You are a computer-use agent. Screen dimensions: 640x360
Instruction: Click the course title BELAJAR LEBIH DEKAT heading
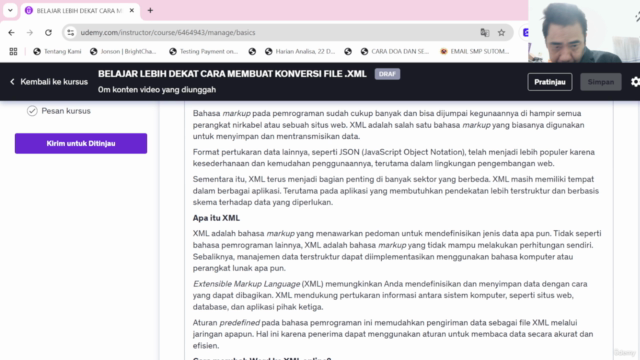(232, 74)
